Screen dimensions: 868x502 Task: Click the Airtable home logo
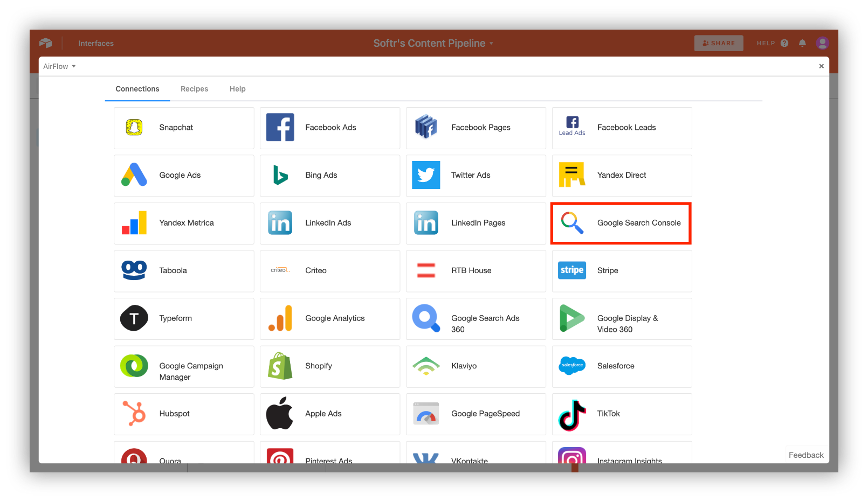(45, 43)
